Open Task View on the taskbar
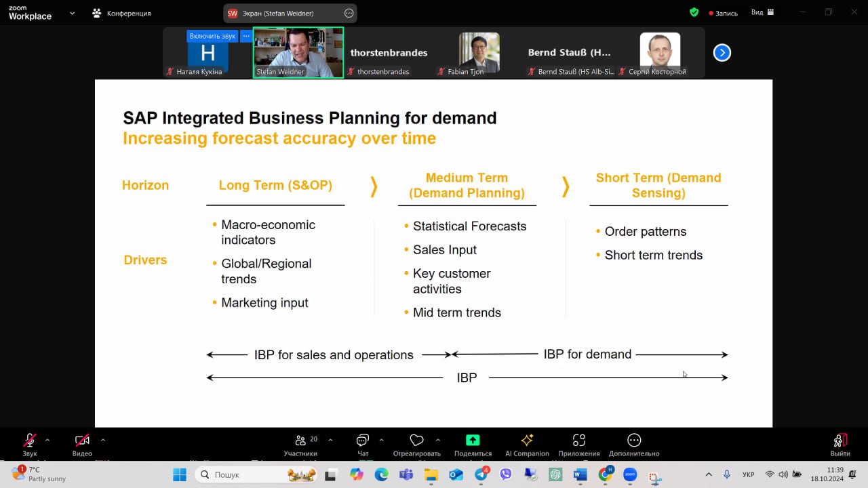Image resolution: width=868 pixels, height=488 pixels. coord(331,474)
